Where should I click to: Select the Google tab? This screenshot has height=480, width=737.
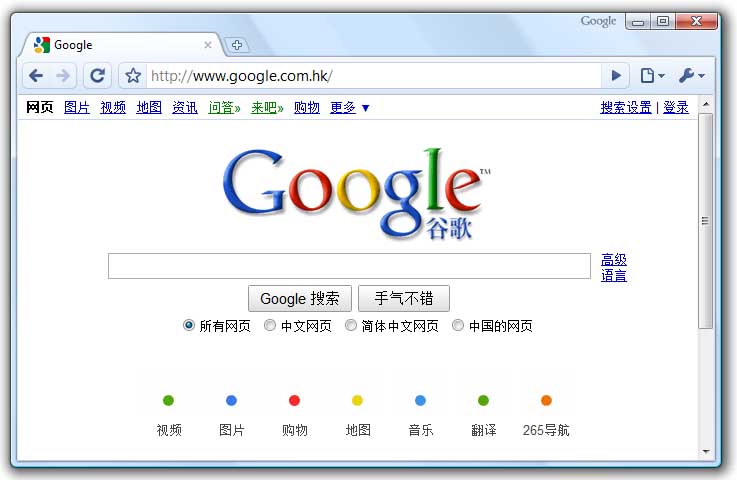(122, 45)
